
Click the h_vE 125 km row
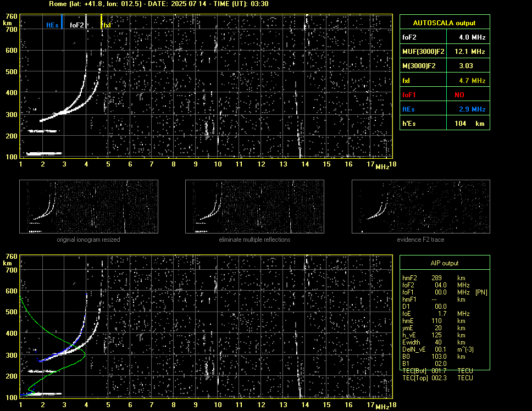[x=434, y=335]
